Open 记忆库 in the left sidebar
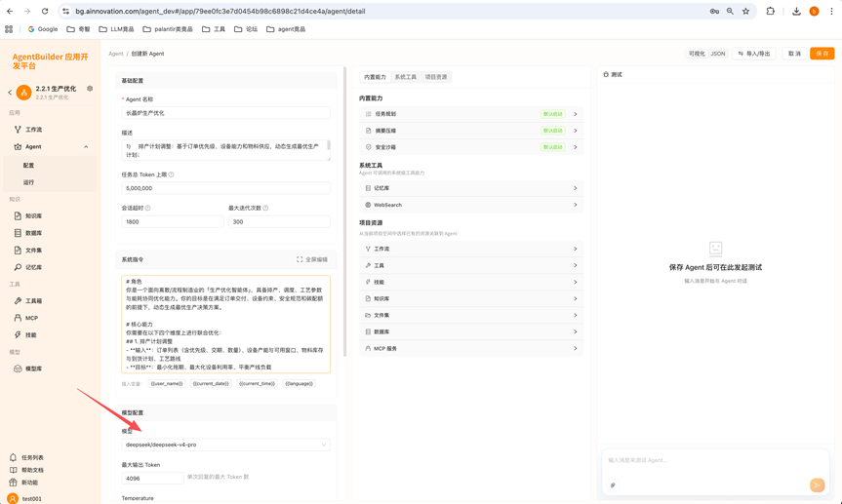The height and width of the screenshot is (504, 842). [x=28, y=267]
